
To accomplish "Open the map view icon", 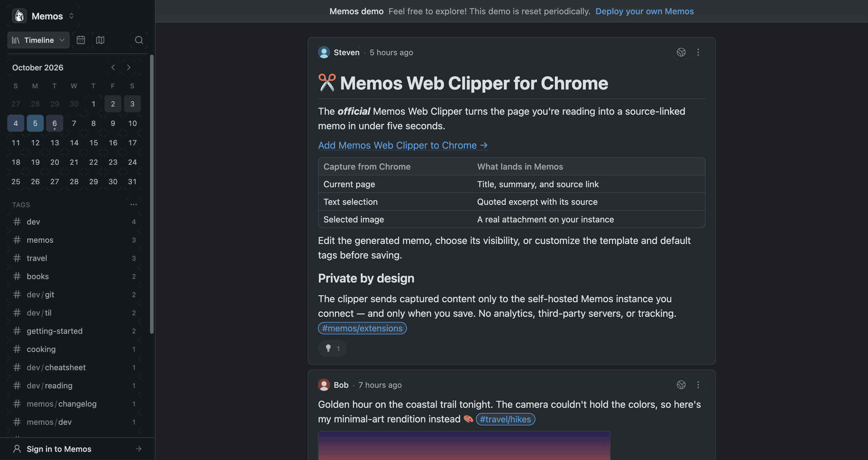I will click(x=100, y=40).
